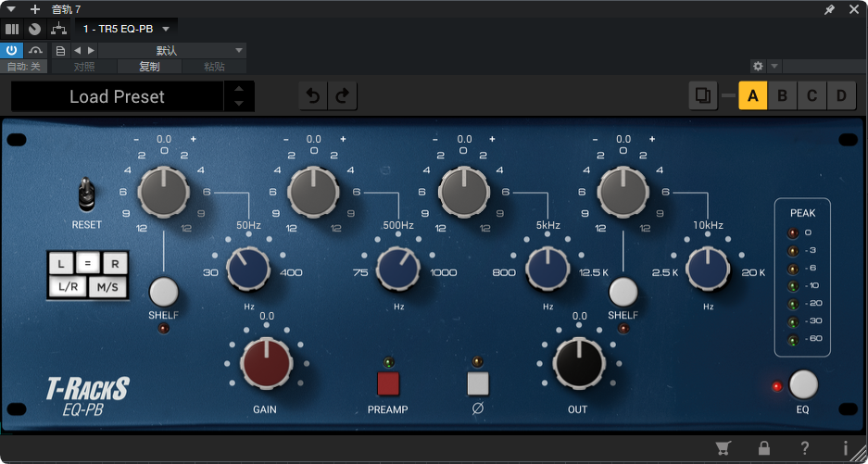Click the 10kHz band gain knob
Image resolution: width=868 pixels, height=464 pixels.
tap(623, 191)
